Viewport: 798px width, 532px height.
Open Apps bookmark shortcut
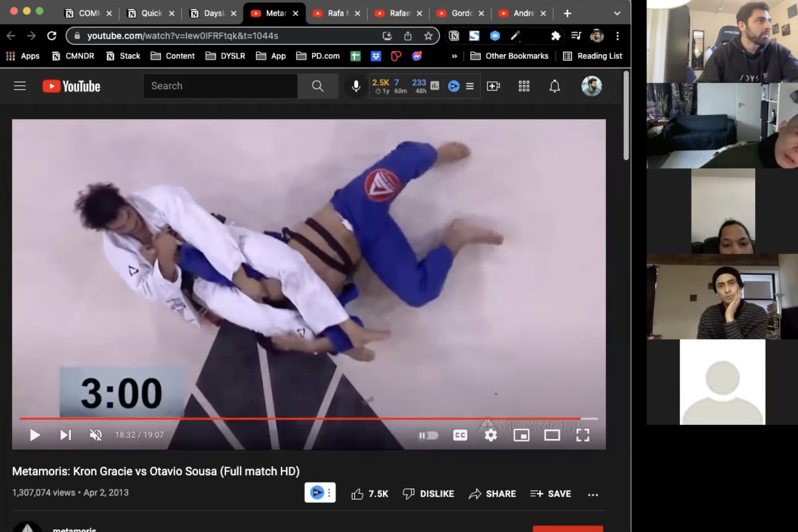[23, 56]
